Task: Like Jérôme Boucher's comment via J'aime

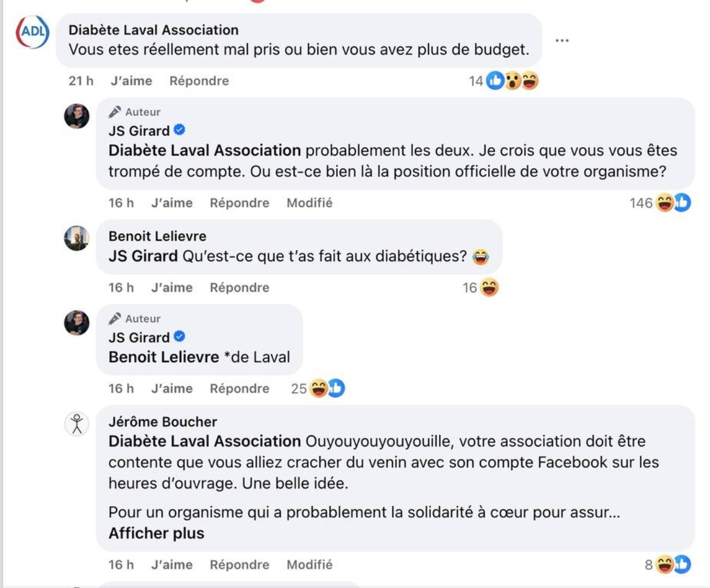Action: (172, 565)
